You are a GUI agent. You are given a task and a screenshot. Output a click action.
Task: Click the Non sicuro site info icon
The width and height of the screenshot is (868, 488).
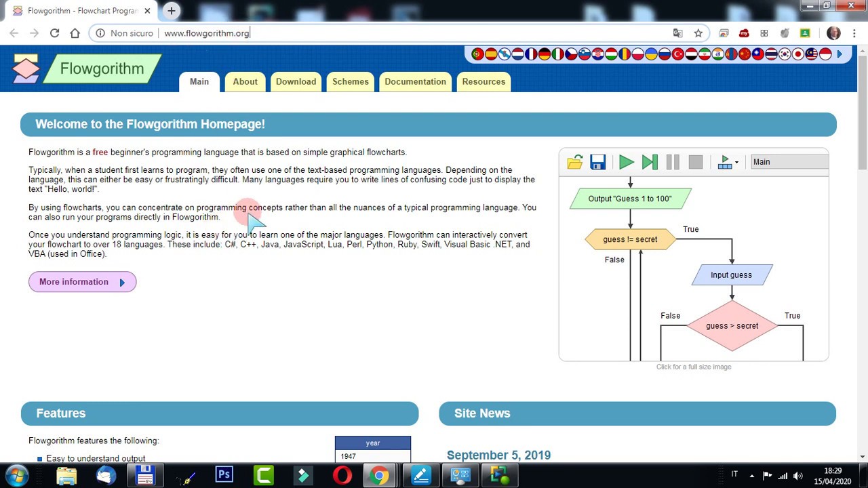point(100,33)
